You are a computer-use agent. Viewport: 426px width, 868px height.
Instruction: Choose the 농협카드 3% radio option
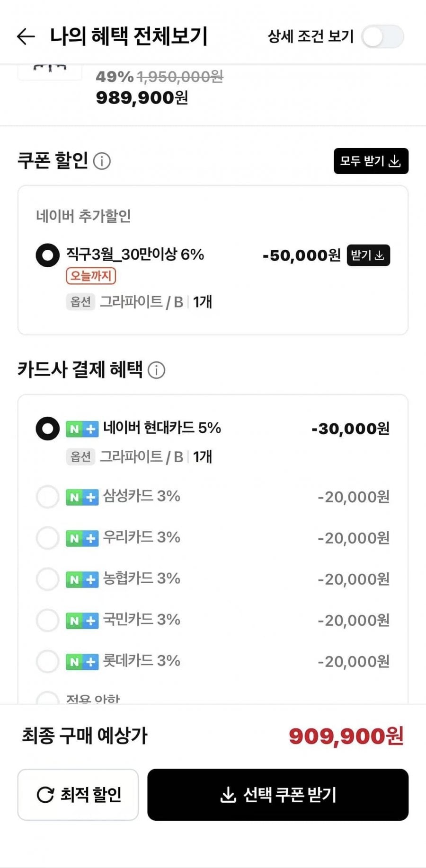(47, 579)
